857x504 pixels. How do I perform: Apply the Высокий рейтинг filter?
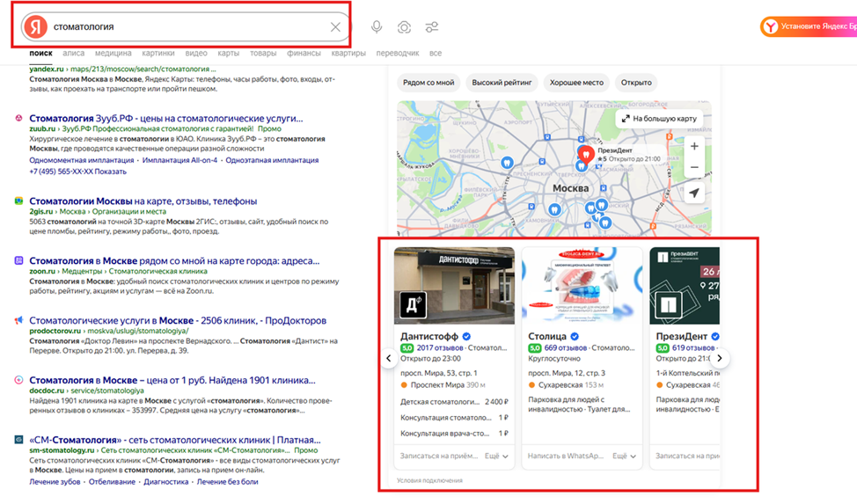502,83
